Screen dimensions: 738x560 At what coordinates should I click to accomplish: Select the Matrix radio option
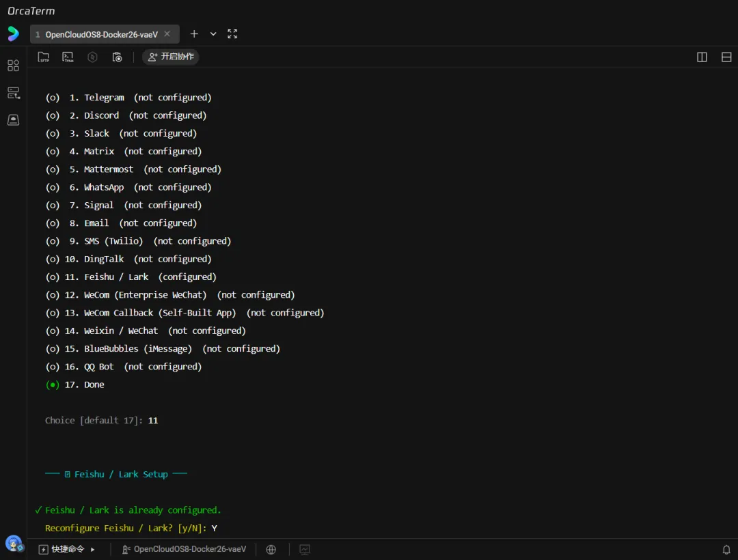coord(52,152)
